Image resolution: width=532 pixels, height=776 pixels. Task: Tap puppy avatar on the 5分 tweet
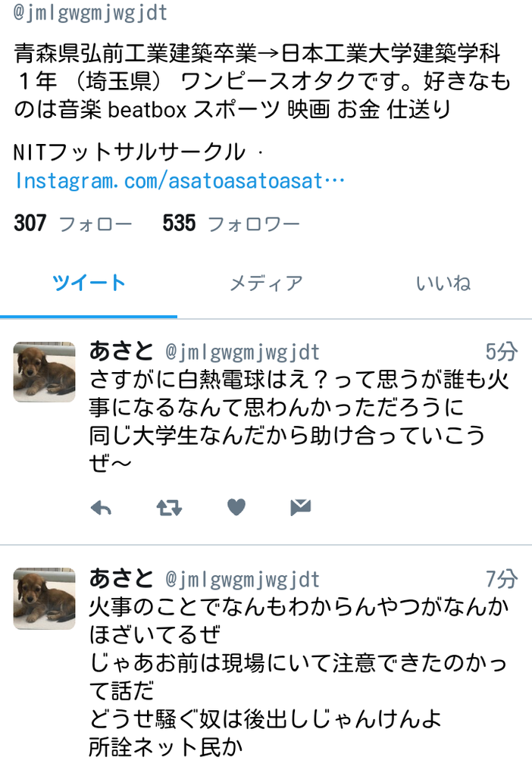45,371
